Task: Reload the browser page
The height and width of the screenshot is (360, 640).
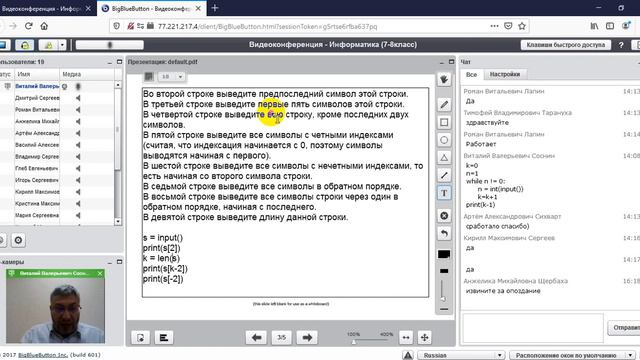Action: pos(29,26)
